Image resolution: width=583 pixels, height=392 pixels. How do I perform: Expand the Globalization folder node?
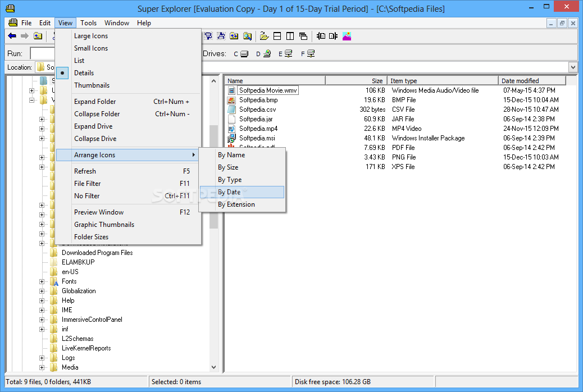[x=42, y=291]
